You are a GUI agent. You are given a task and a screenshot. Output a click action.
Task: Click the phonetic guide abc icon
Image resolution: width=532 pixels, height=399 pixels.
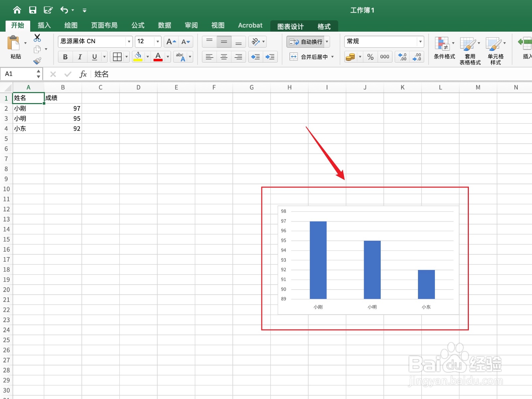point(181,57)
